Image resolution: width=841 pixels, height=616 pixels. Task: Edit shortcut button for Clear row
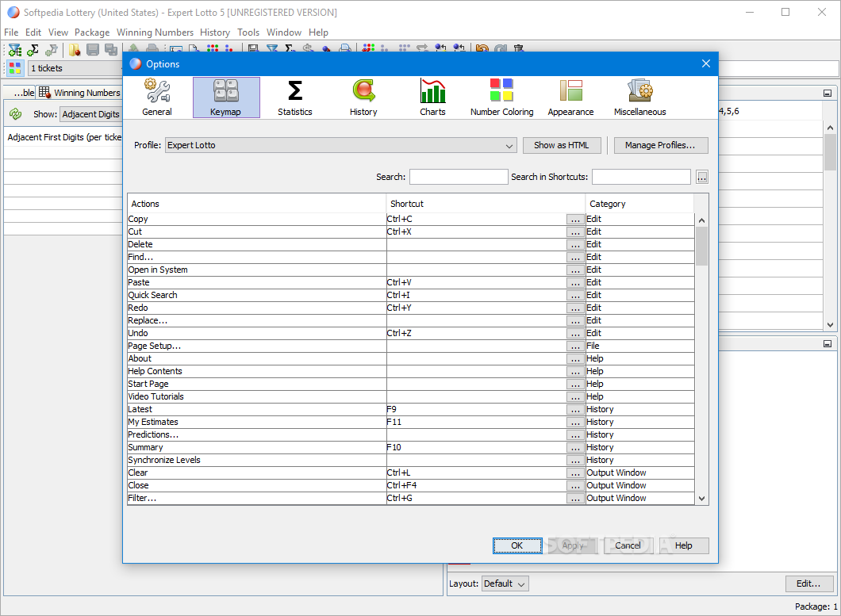pyautogui.click(x=575, y=473)
